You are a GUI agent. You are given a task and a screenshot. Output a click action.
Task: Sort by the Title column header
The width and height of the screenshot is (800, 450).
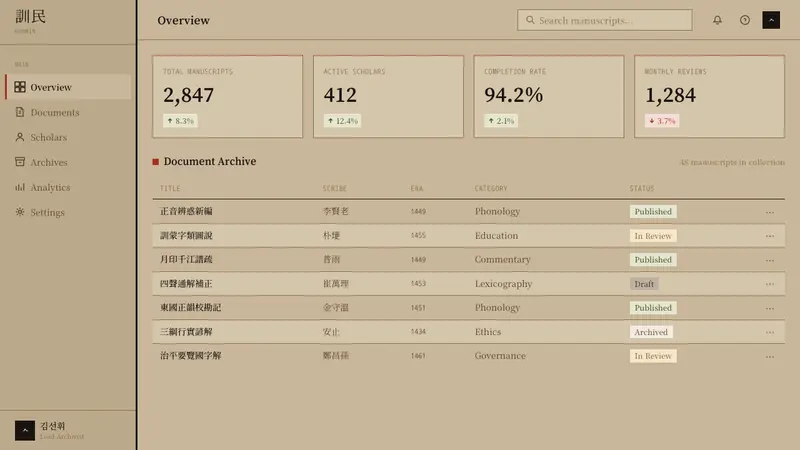pyautogui.click(x=170, y=188)
